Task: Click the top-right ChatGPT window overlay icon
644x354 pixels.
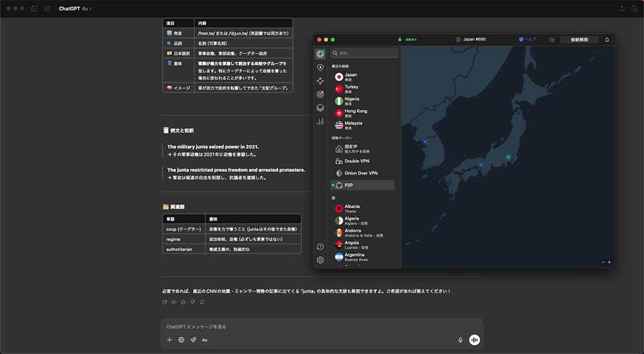Action: pos(634,8)
